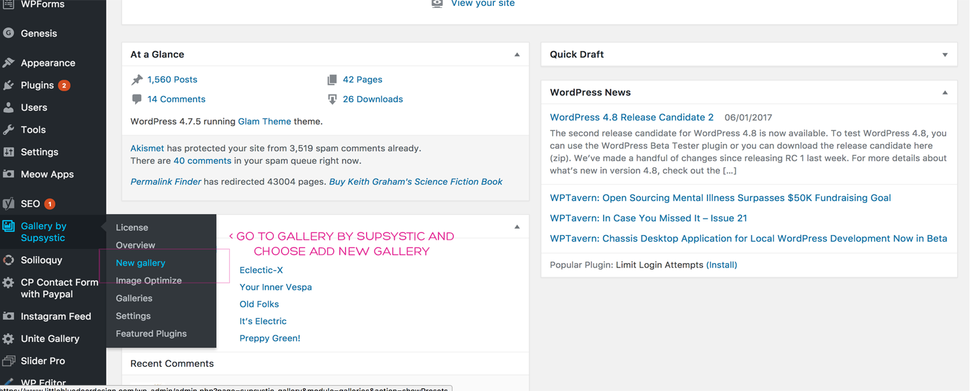Open the Glam Theme link
This screenshot has height=391, width=980.
pos(265,121)
